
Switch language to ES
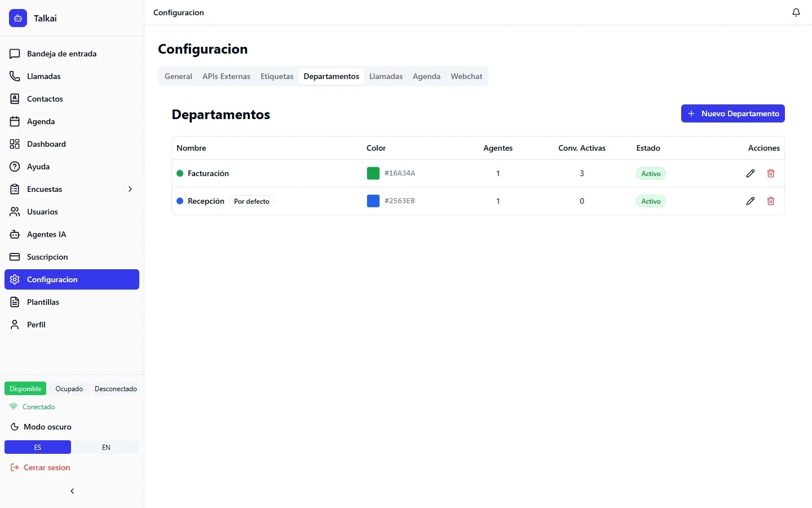click(38, 447)
